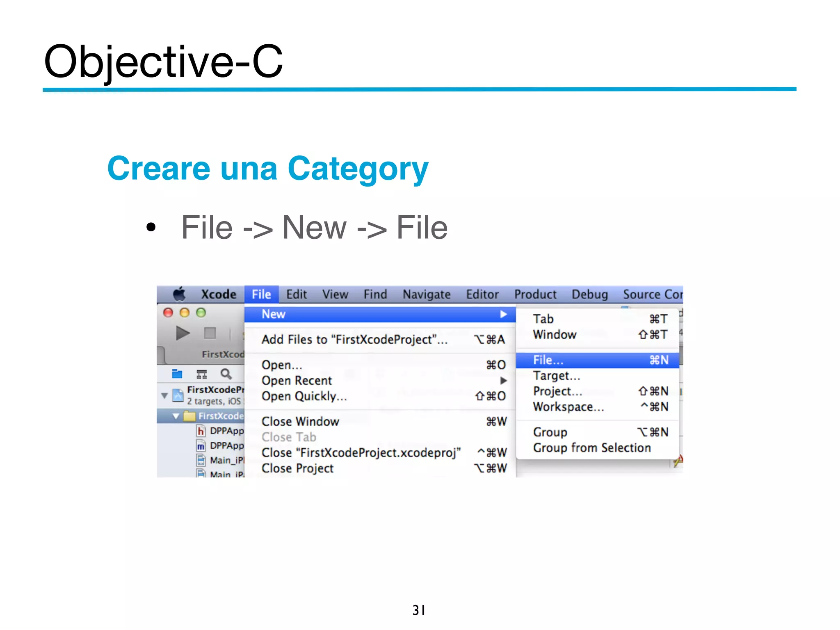Click the green zoom window button
Screen dimensions: 840x630
tap(201, 313)
